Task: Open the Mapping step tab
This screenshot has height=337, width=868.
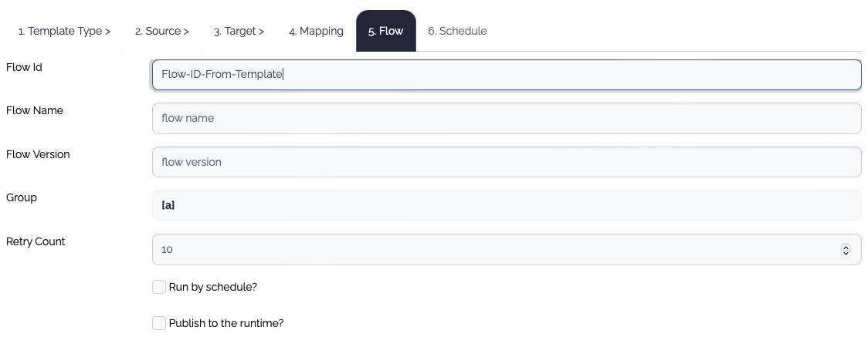Action: tap(316, 31)
